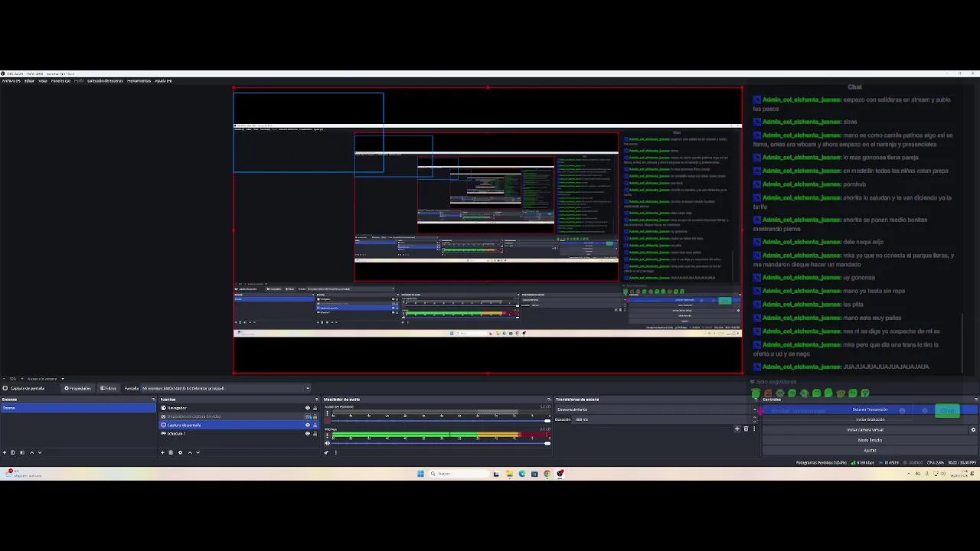Click the Modo Estudio button
This screenshot has height=551, width=980.
click(x=870, y=440)
